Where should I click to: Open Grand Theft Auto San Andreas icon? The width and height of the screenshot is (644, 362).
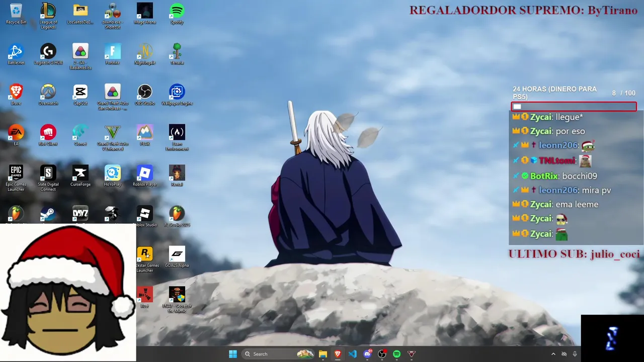click(113, 98)
